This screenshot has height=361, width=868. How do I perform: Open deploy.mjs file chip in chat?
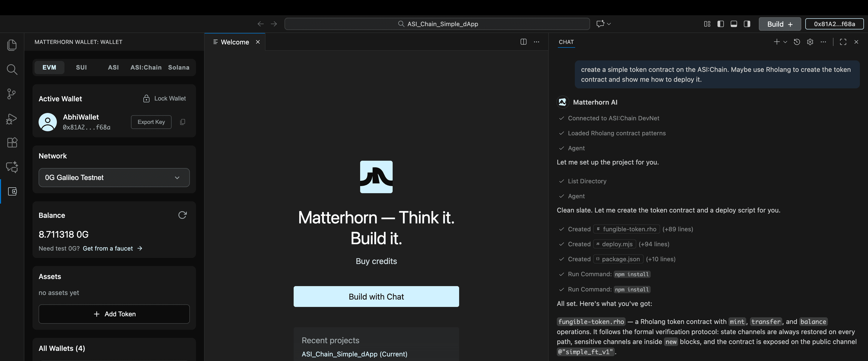(x=615, y=244)
